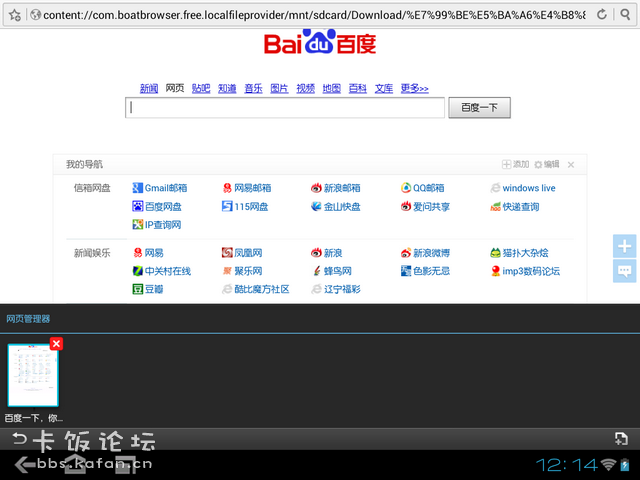The width and height of the screenshot is (640, 480).
Task: Reload the page with refresh icon
Action: (x=602, y=15)
